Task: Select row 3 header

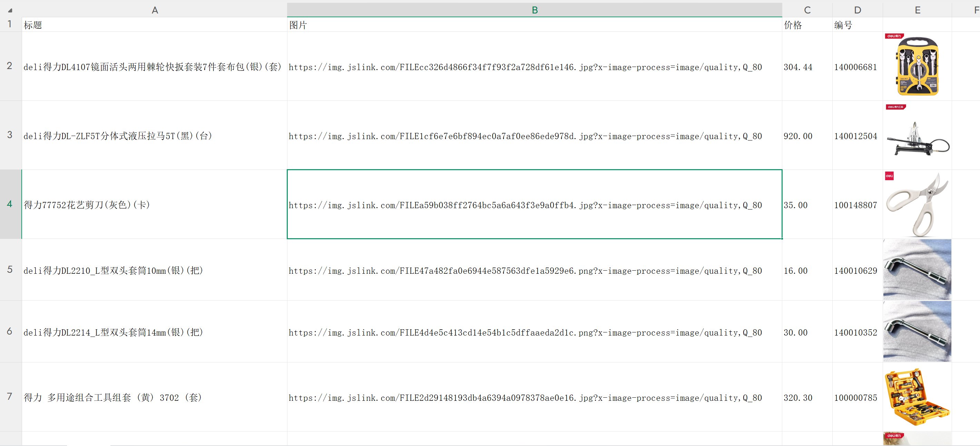Action: click(11, 135)
